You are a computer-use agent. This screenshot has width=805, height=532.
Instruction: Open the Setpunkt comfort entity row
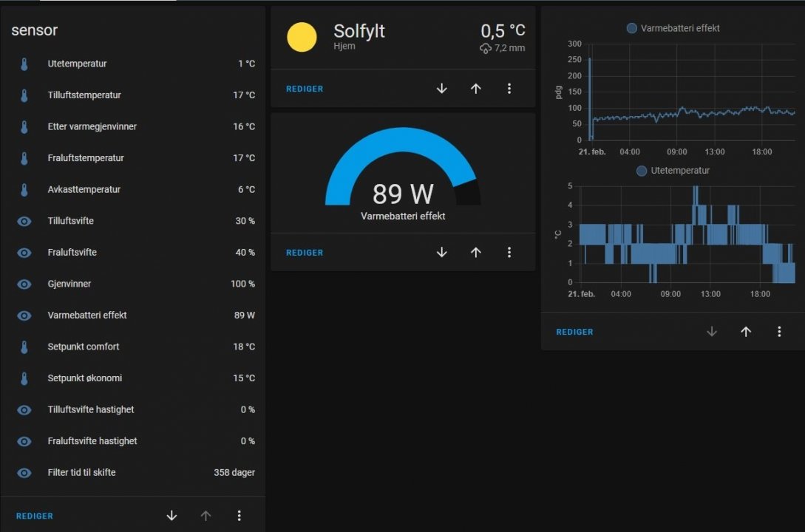click(133, 347)
